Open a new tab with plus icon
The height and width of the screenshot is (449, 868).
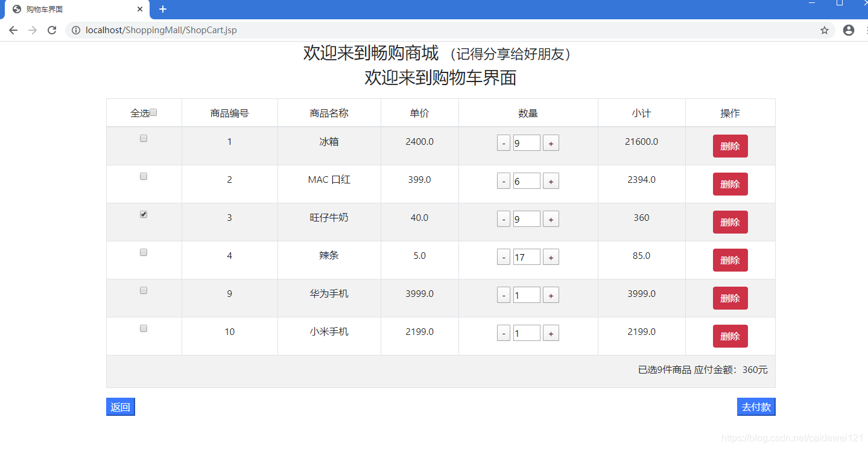[162, 9]
